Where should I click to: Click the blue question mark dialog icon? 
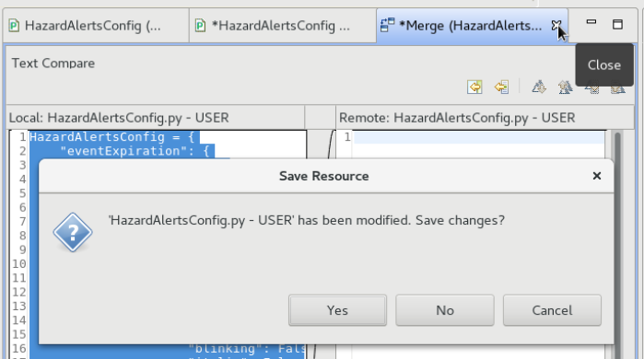click(x=73, y=232)
